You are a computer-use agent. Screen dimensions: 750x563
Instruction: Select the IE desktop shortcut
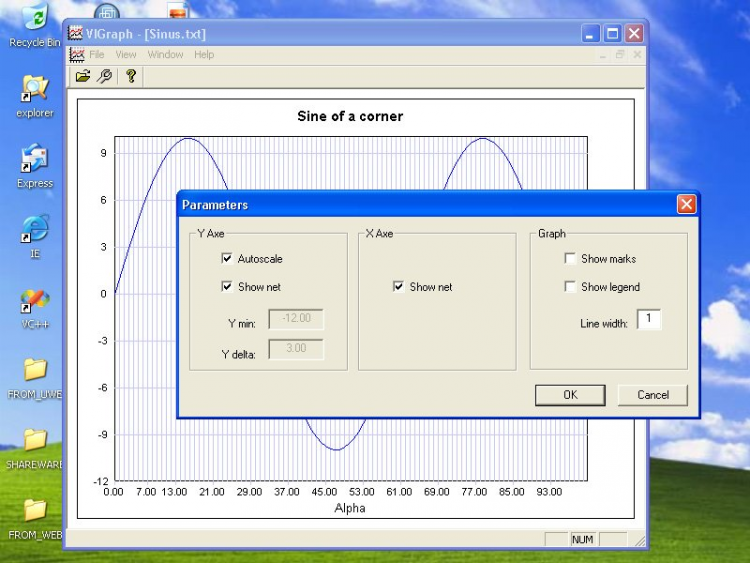click(x=35, y=237)
